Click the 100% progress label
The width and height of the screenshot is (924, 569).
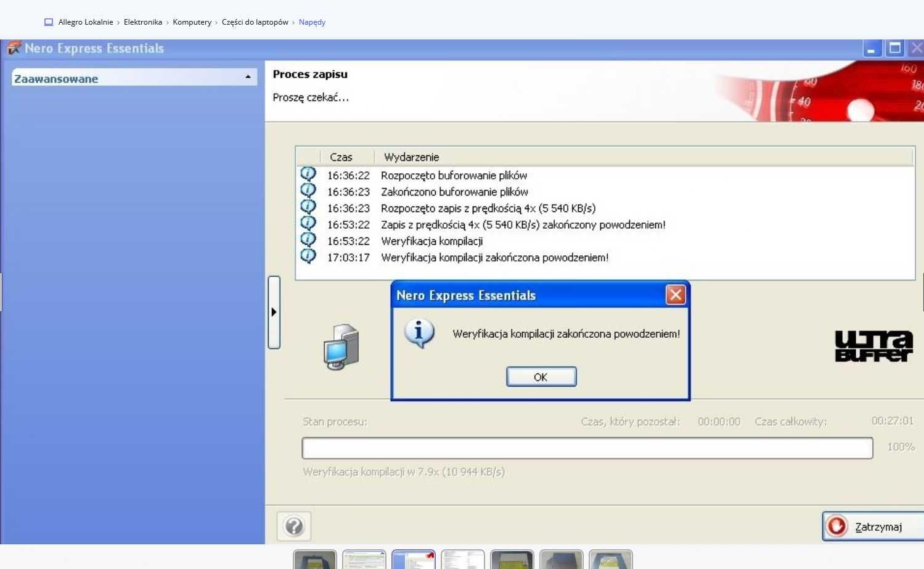(x=901, y=447)
